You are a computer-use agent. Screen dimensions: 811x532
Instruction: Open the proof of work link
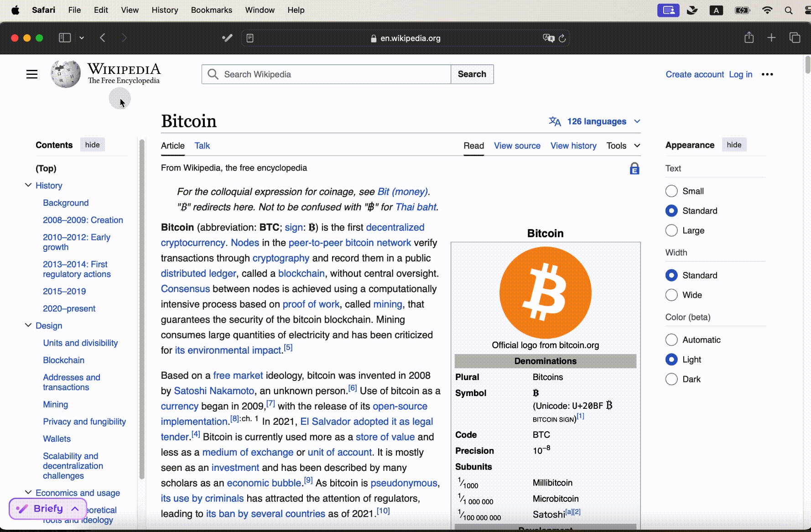click(x=311, y=304)
